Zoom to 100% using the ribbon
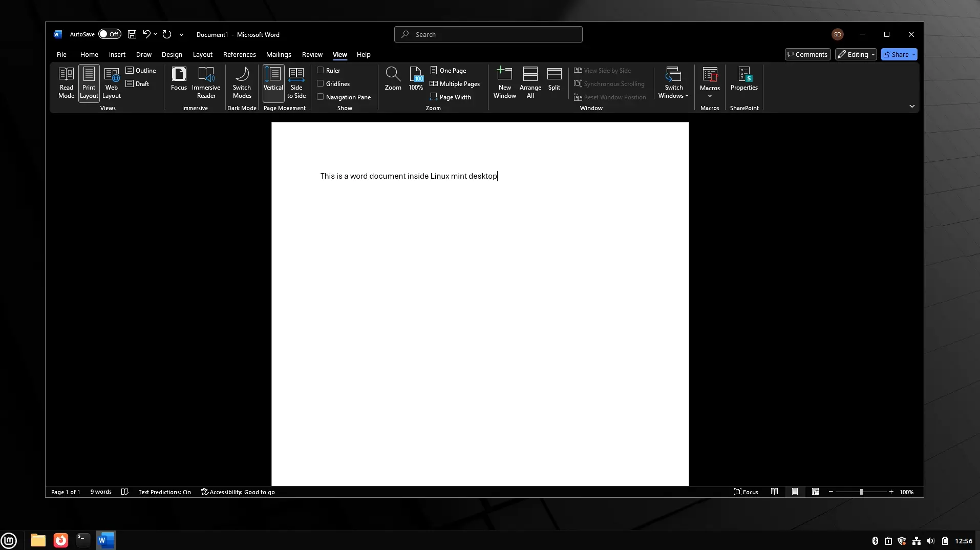This screenshot has width=980, height=550. click(415, 79)
